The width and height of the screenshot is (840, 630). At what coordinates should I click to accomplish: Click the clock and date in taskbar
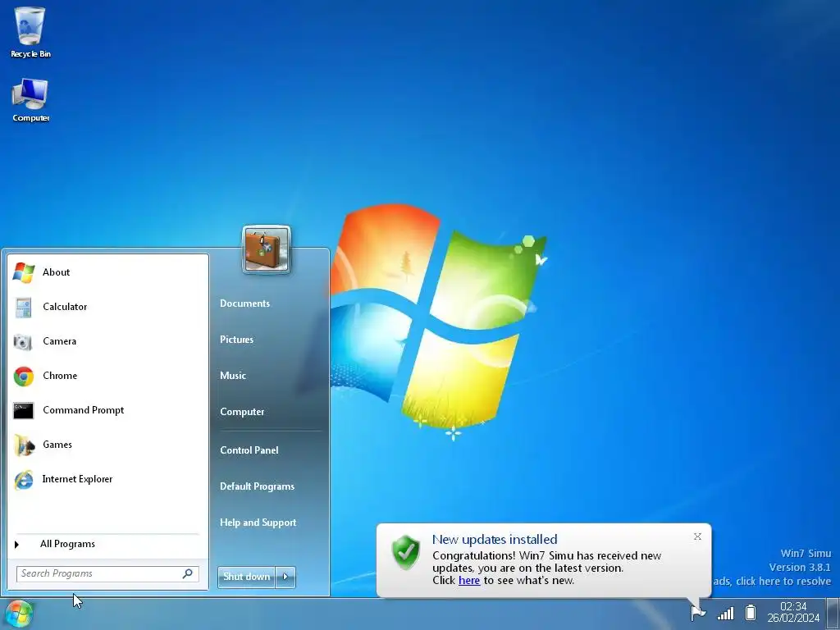pyautogui.click(x=793, y=612)
